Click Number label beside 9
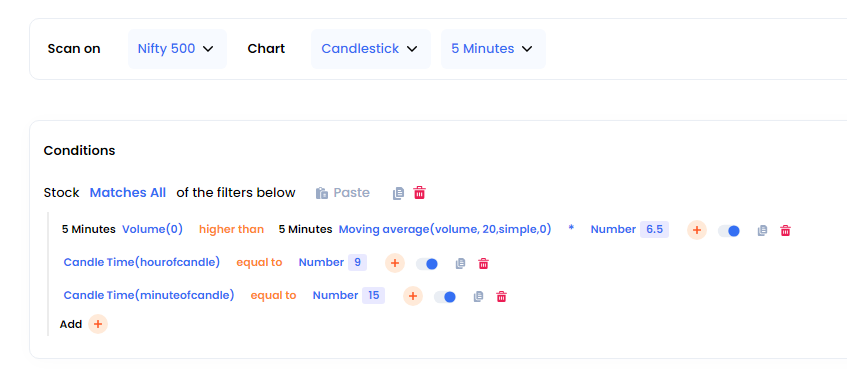The width and height of the screenshot is (847, 374). click(x=321, y=263)
